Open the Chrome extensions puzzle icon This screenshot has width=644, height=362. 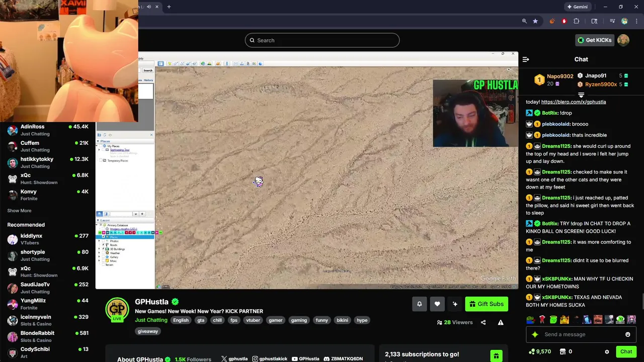(577, 21)
